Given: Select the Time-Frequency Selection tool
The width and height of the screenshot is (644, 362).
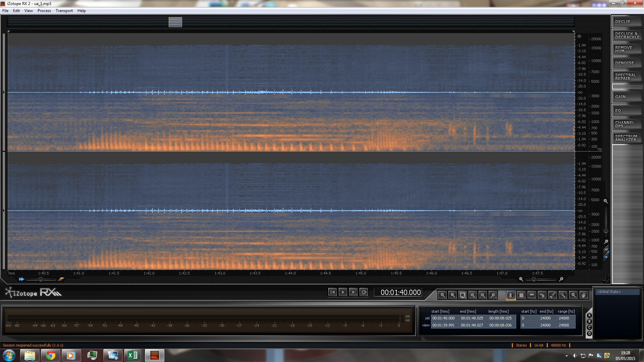Looking at the screenshot, I should (x=521, y=295).
